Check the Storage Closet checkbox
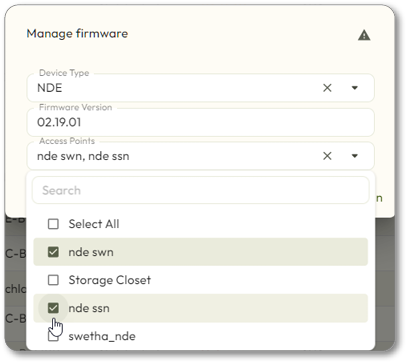 point(53,280)
